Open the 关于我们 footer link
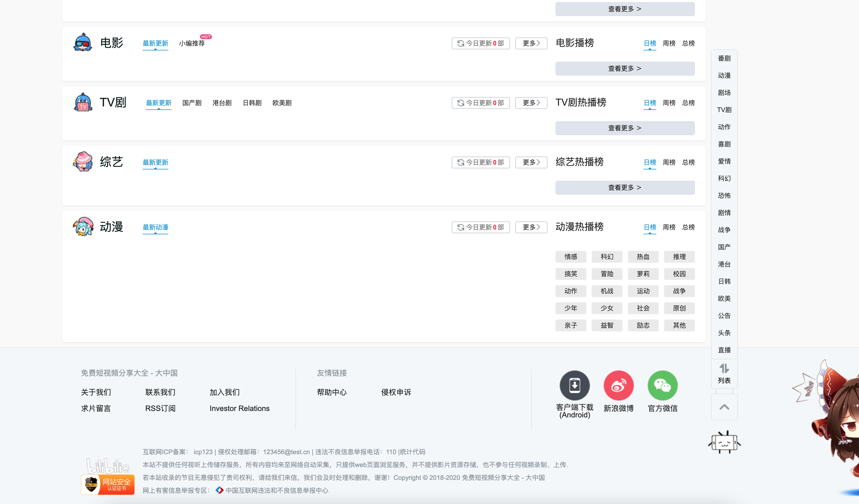859x504 pixels. click(96, 392)
